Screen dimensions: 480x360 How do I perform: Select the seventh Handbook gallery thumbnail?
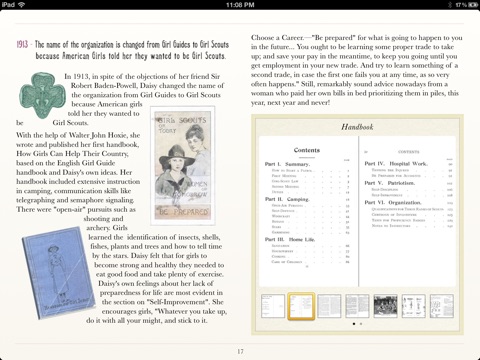click(x=442, y=306)
